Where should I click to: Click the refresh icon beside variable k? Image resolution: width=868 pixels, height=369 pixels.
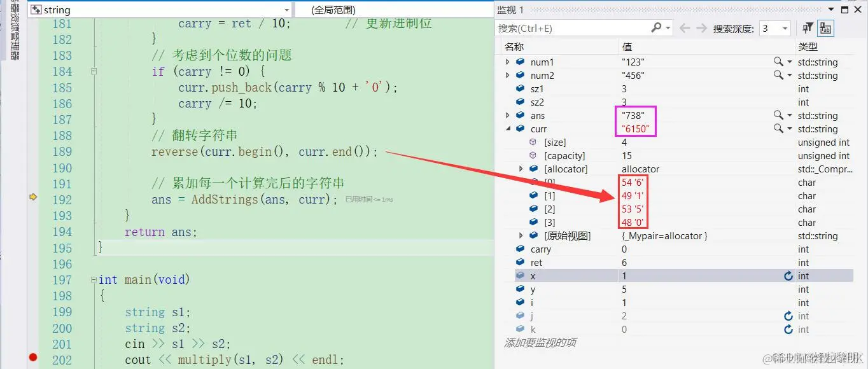click(x=788, y=329)
